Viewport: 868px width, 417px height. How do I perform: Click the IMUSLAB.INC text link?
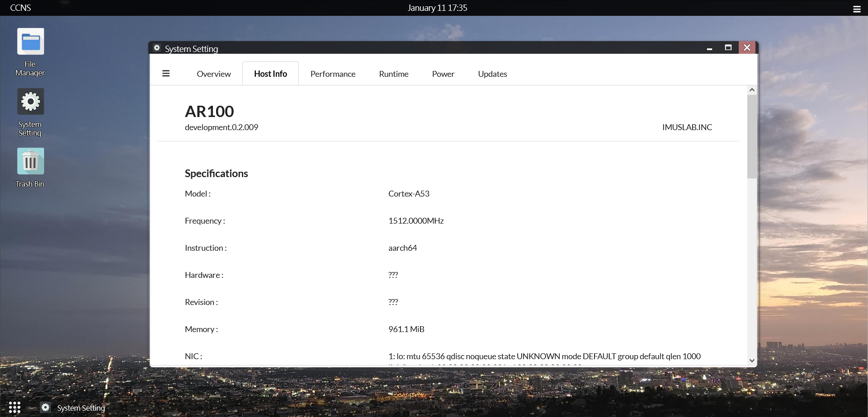686,127
